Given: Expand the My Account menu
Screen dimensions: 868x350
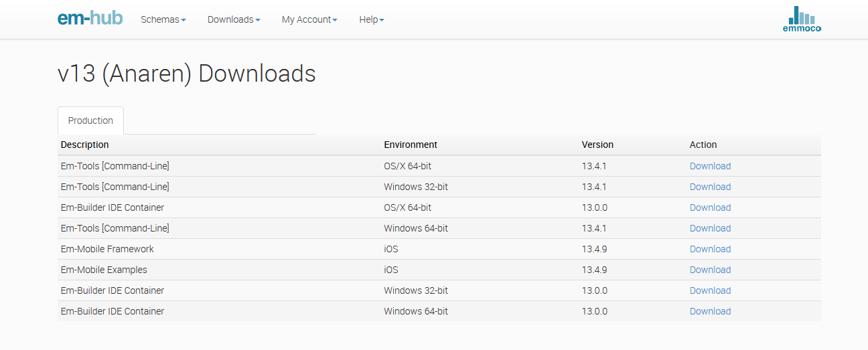Looking at the screenshot, I should point(309,19).
